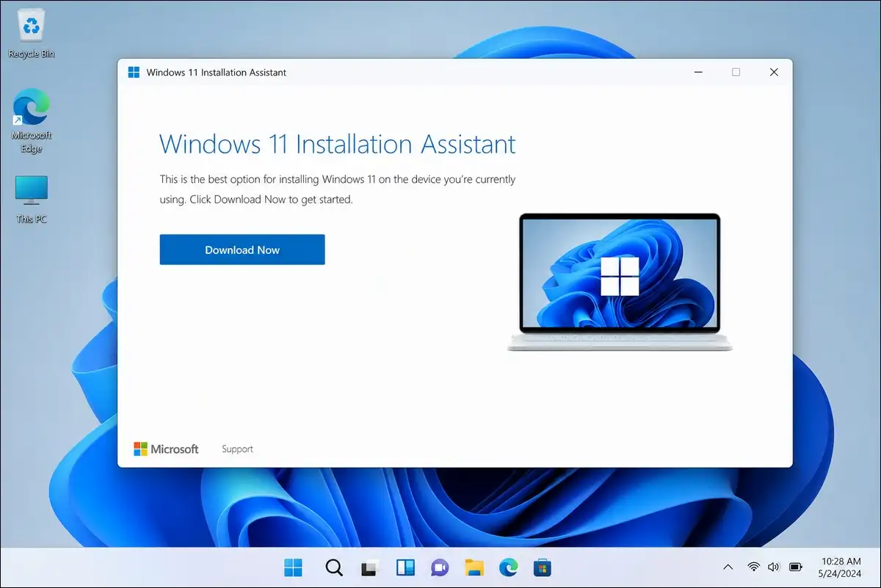Image resolution: width=881 pixels, height=588 pixels.
Task: Click the Microsoft logo in the window footer
Action: pos(166,449)
